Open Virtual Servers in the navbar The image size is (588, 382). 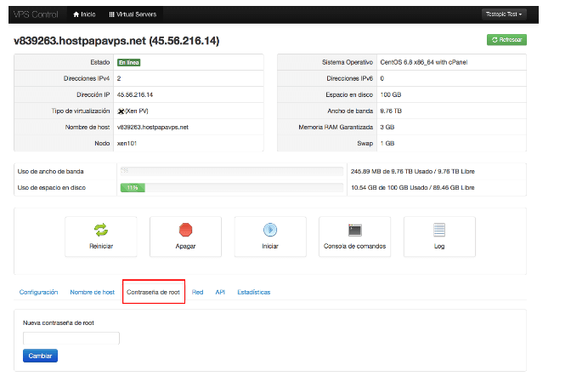(x=133, y=14)
